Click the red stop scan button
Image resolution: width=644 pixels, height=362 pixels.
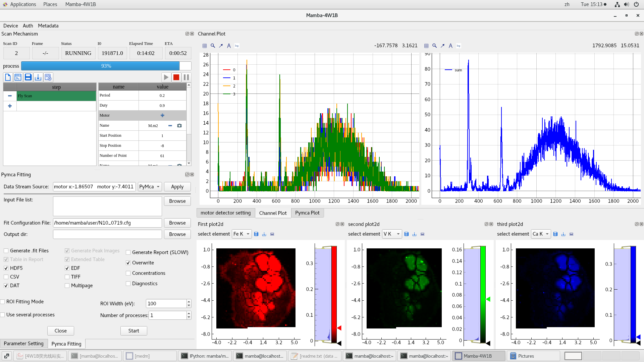[x=176, y=77]
